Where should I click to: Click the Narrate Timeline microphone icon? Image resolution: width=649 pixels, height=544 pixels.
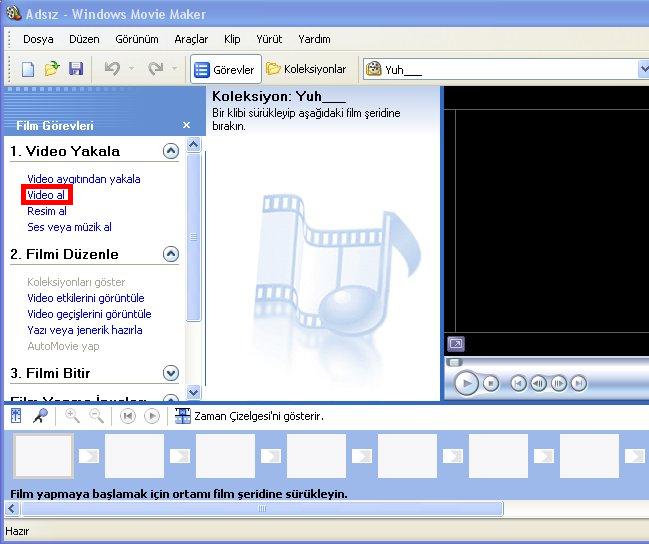(41, 416)
